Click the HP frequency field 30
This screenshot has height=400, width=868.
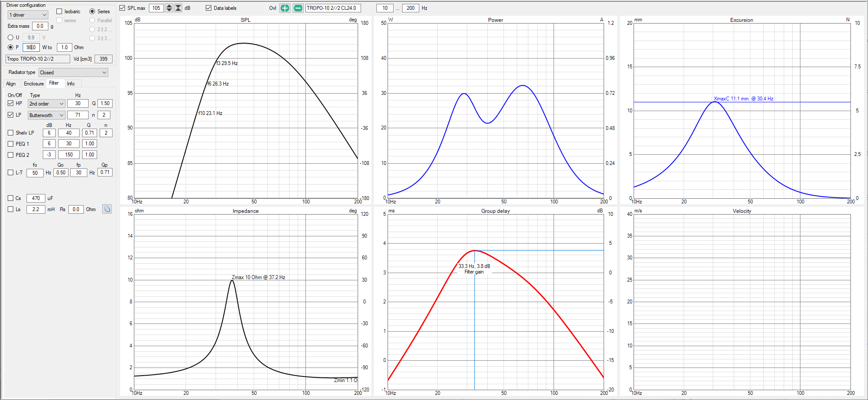tap(78, 103)
